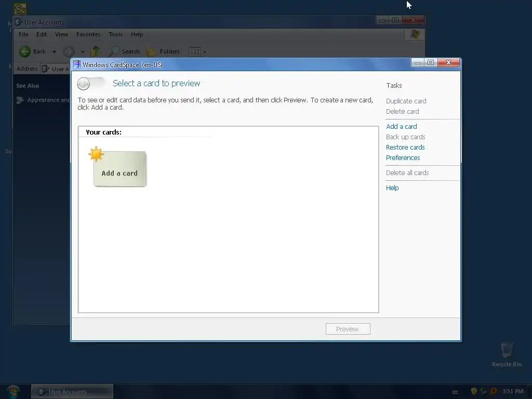This screenshot has width=532, height=399.
Task: Click the security shield tray icon
Action: [x=474, y=391]
